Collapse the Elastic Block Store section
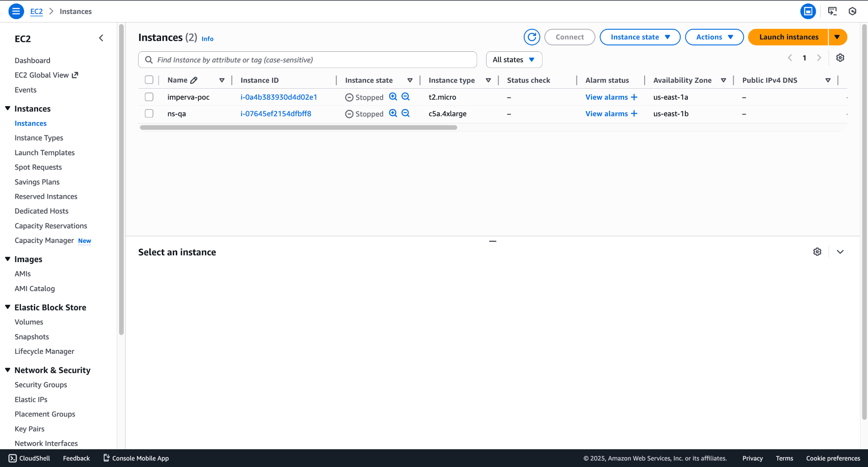 pyautogui.click(x=8, y=307)
